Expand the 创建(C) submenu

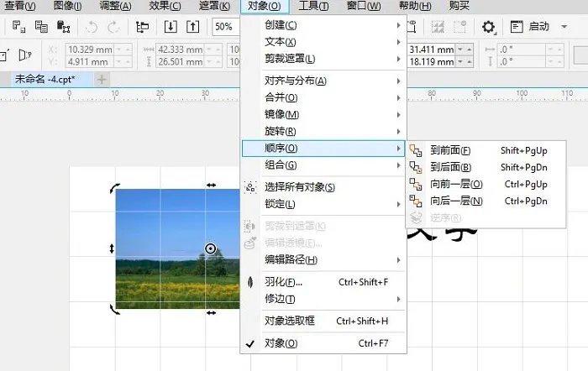pyautogui.click(x=323, y=25)
